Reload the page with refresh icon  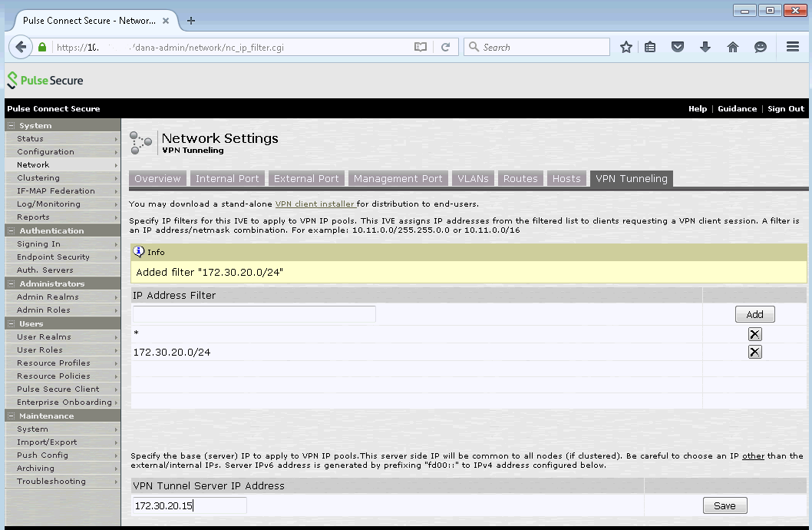445,47
